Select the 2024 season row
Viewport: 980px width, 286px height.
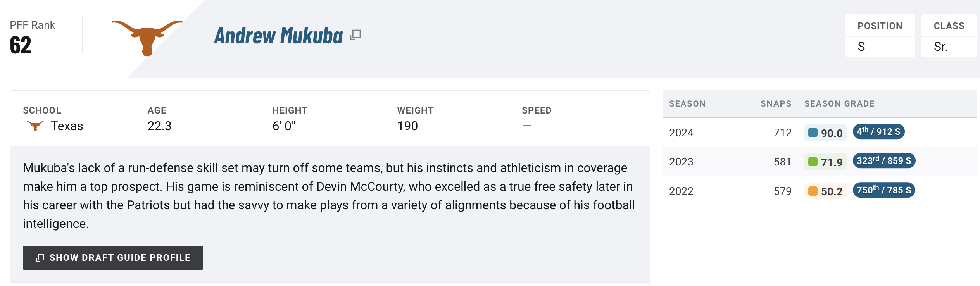click(x=820, y=133)
